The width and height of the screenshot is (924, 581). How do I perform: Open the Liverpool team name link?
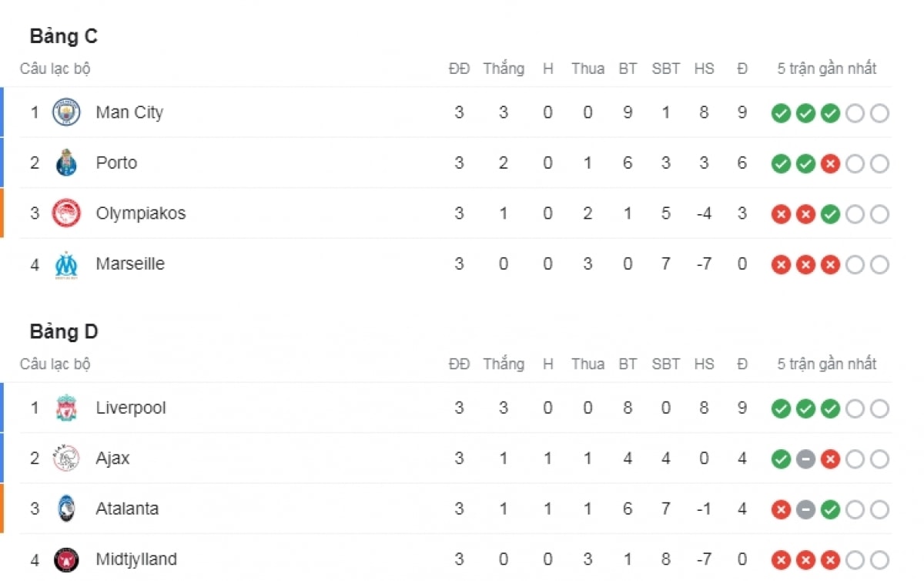[x=131, y=408]
